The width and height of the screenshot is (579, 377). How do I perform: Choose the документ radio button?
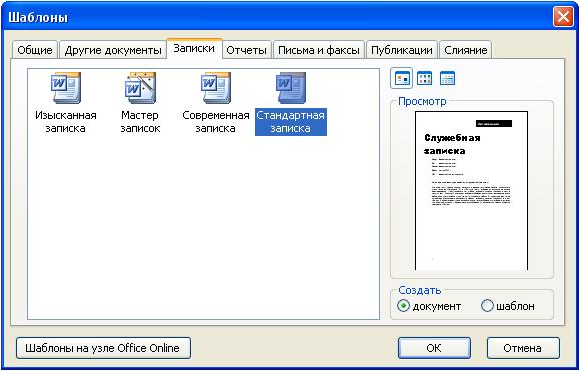[x=403, y=306]
